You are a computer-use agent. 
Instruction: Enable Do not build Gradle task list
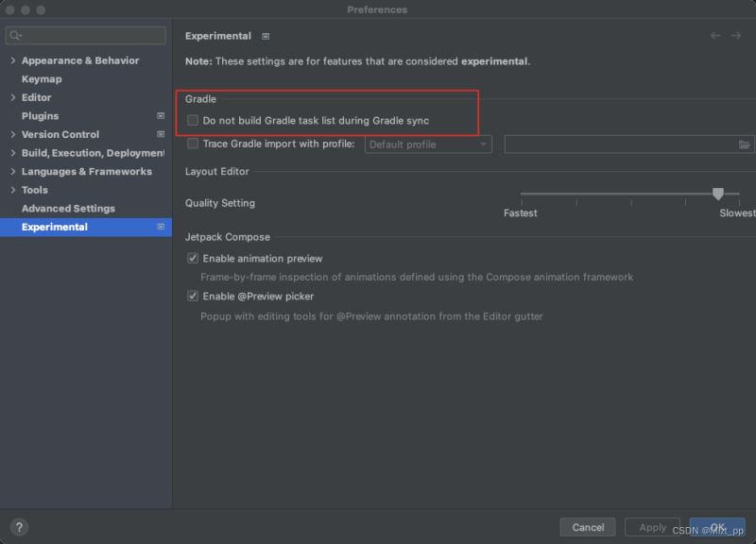pos(193,120)
